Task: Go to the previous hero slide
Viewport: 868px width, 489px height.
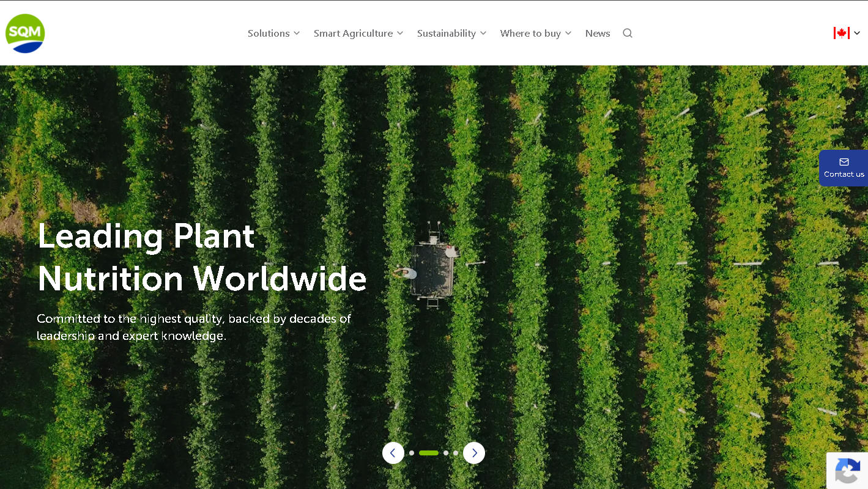Action: [393, 453]
